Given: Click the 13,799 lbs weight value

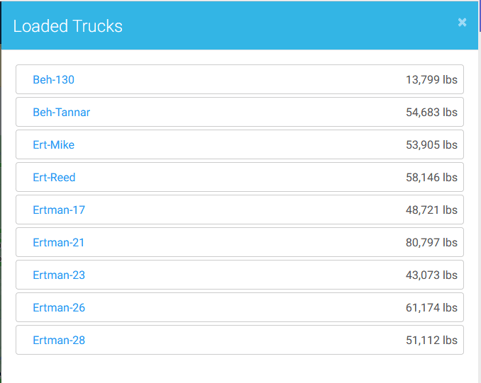Looking at the screenshot, I should [431, 80].
